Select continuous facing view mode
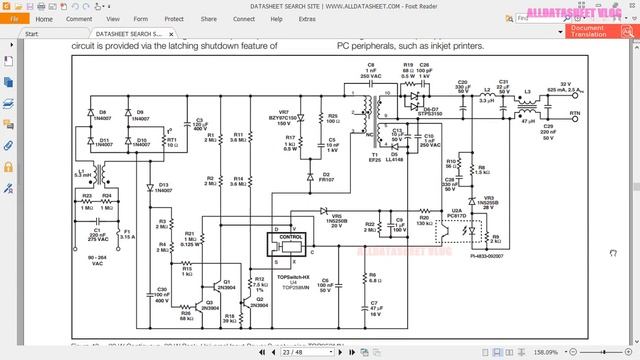The width and height of the screenshot is (640, 360). pos(521,352)
